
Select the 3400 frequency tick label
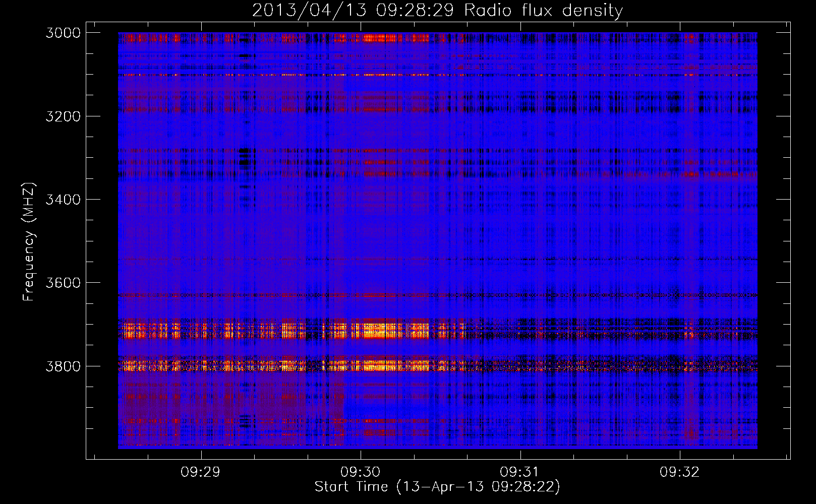click(x=63, y=200)
